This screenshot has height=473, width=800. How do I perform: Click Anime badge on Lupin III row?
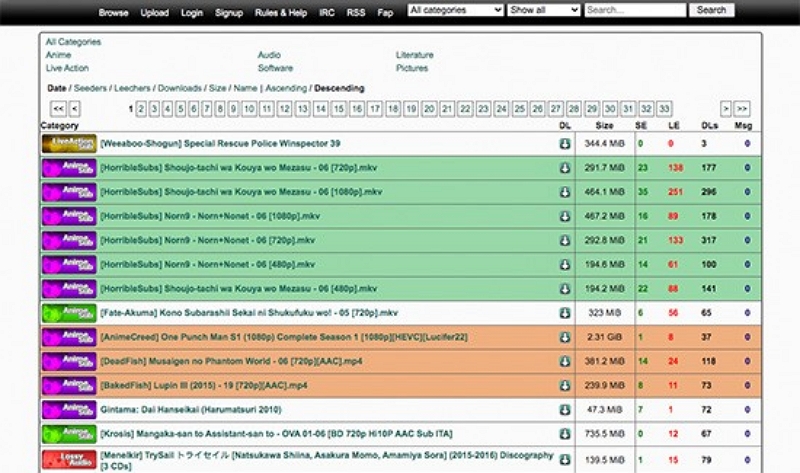click(69, 385)
